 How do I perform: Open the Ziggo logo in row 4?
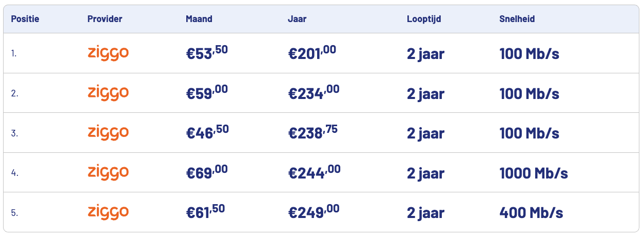(108, 172)
